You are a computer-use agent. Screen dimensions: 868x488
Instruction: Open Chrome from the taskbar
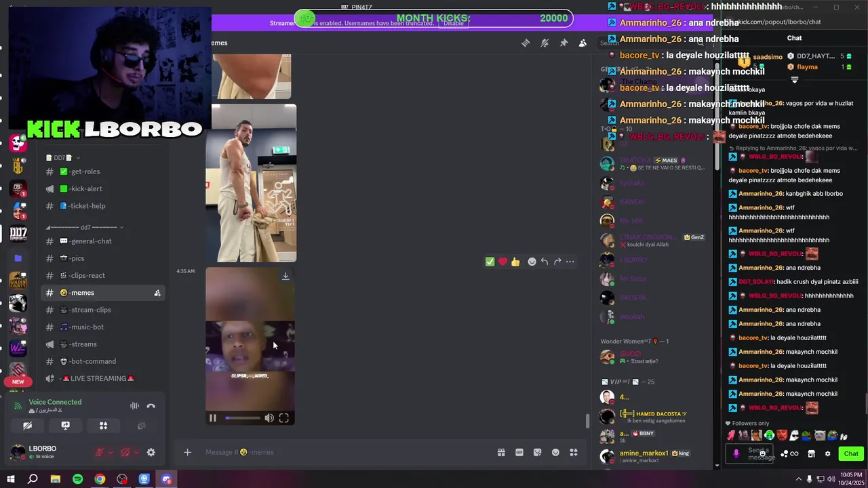(x=100, y=479)
